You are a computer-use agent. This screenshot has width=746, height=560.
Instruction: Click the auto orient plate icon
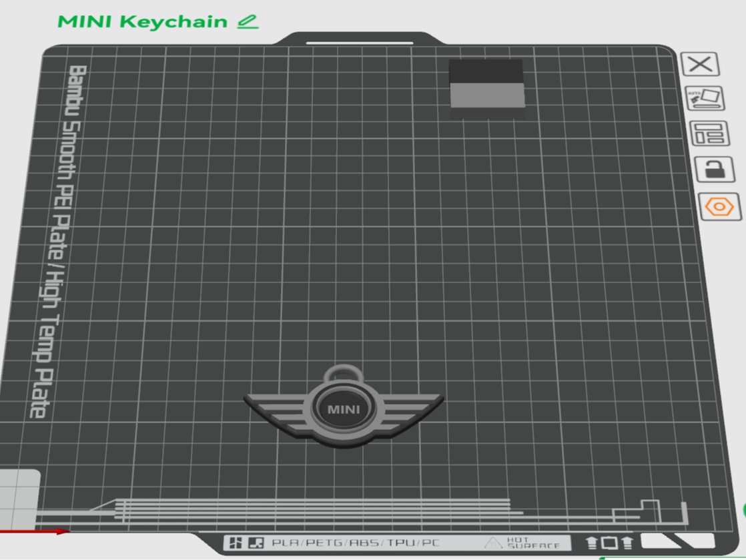pyautogui.click(x=705, y=98)
